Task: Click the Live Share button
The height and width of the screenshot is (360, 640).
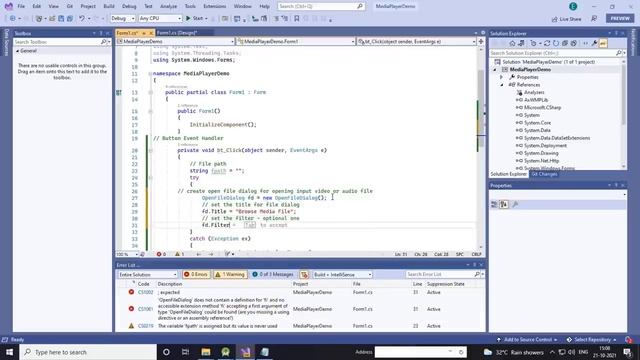Action: [x=566, y=19]
